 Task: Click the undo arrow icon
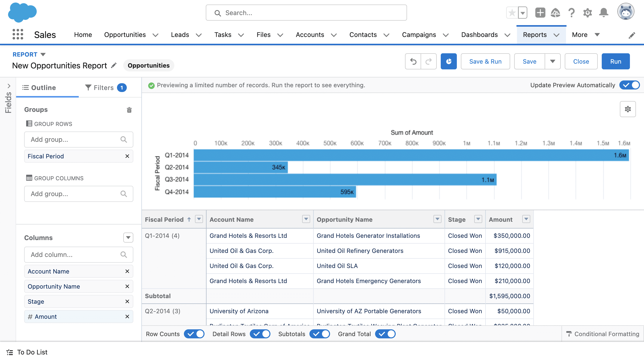click(413, 61)
